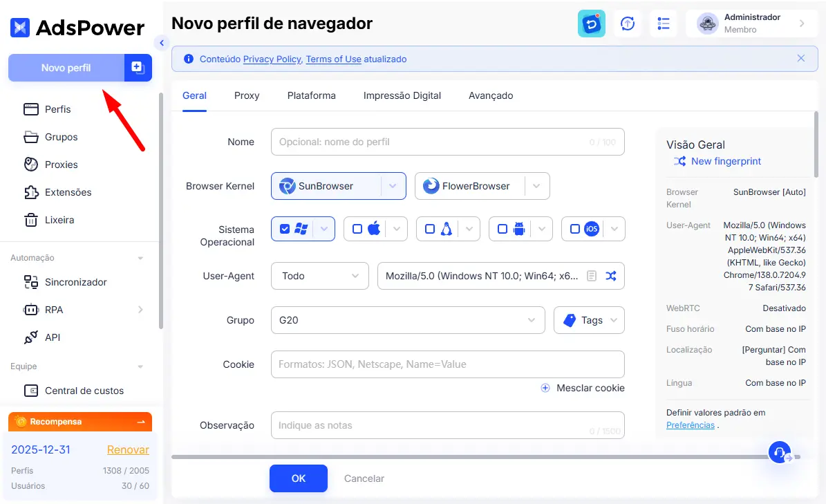
Task: Click the New fingerprint shuffle icon
Action: 679,161
